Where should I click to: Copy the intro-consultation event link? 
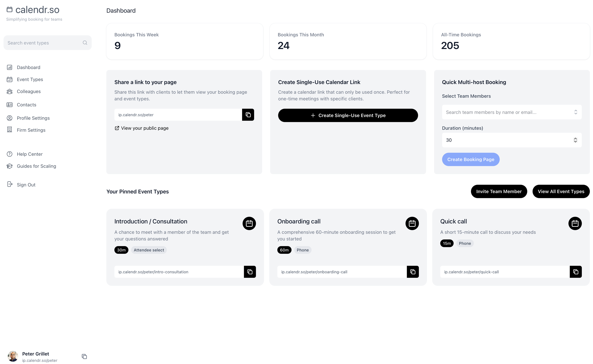coord(250,272)
